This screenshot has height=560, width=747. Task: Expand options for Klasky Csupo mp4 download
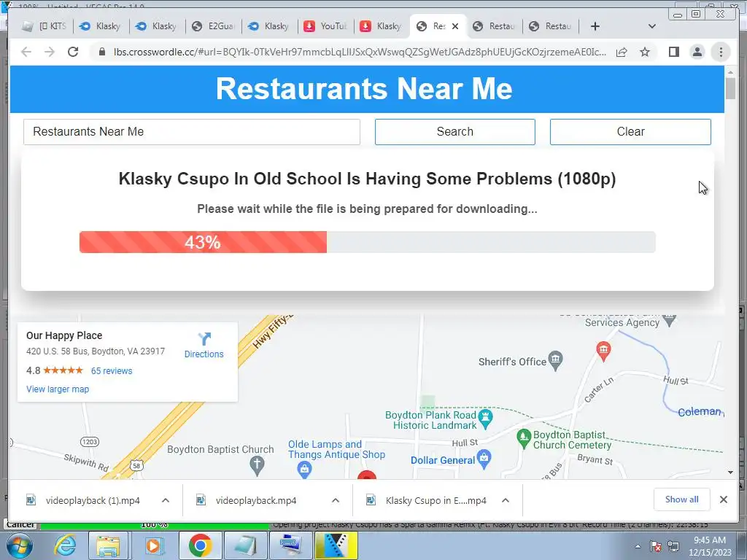click(x=506, y=500)
